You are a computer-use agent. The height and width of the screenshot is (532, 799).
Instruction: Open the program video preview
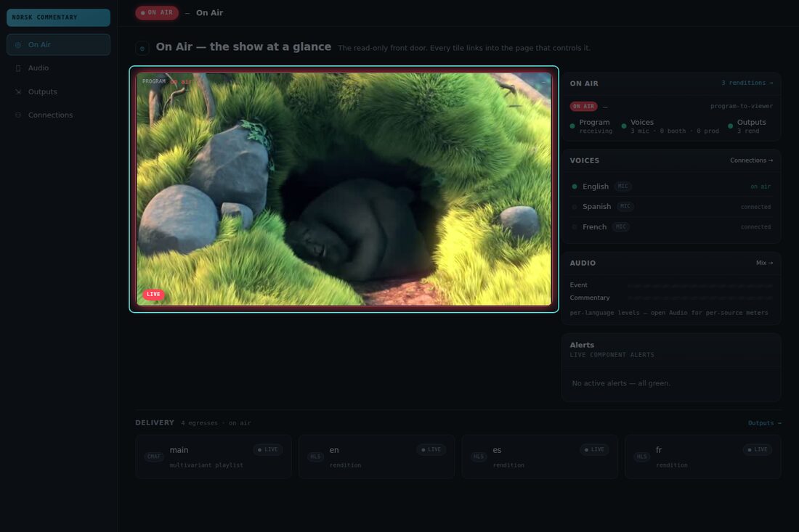click(344, 189)
